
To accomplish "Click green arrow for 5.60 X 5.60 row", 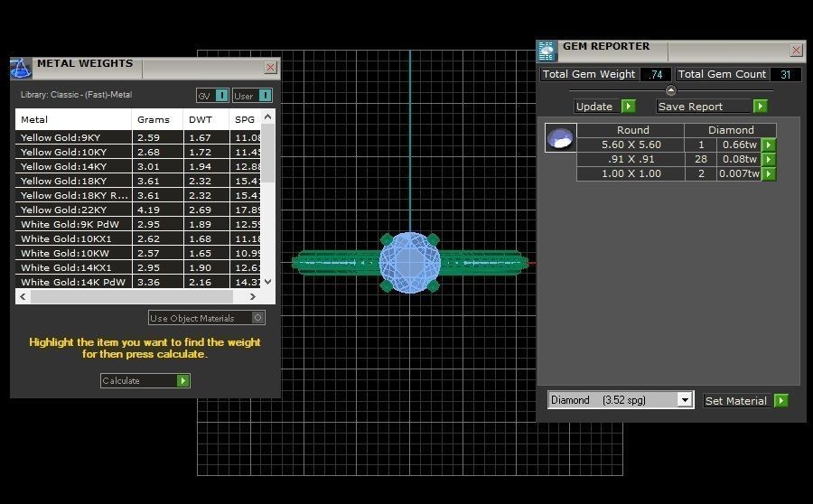I will (769, 145).
